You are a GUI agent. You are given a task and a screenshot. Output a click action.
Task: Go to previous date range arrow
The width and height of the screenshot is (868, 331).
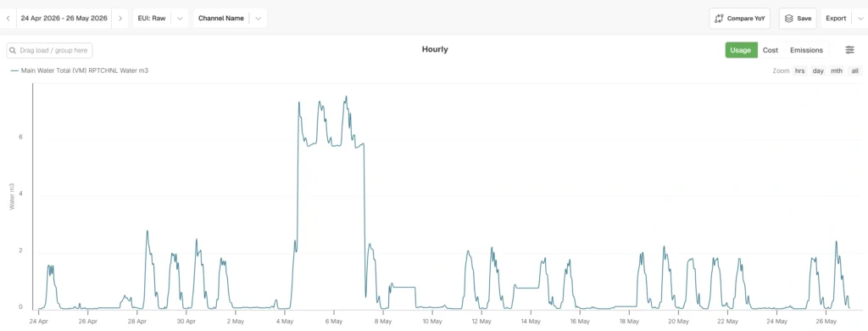[x=8, y=19]
